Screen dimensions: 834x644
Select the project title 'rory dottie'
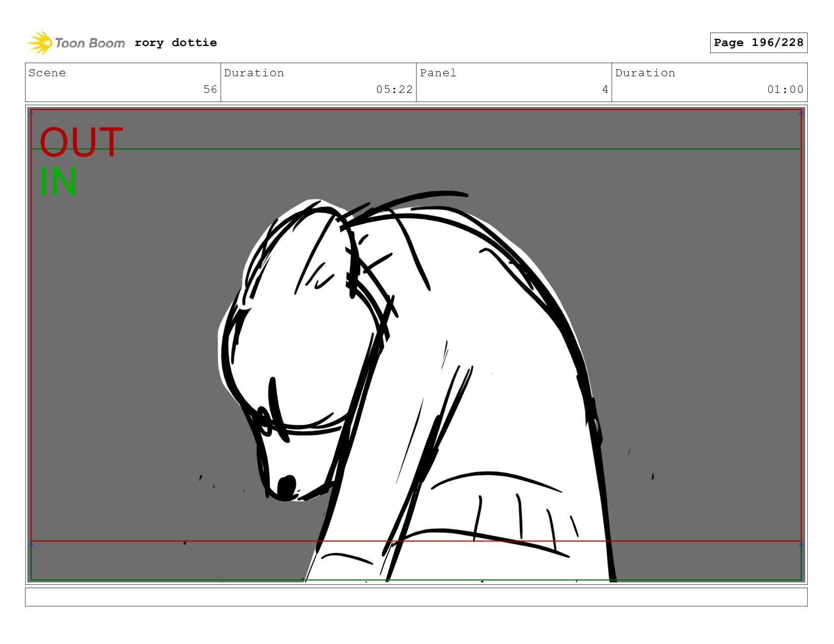[176, 43]
